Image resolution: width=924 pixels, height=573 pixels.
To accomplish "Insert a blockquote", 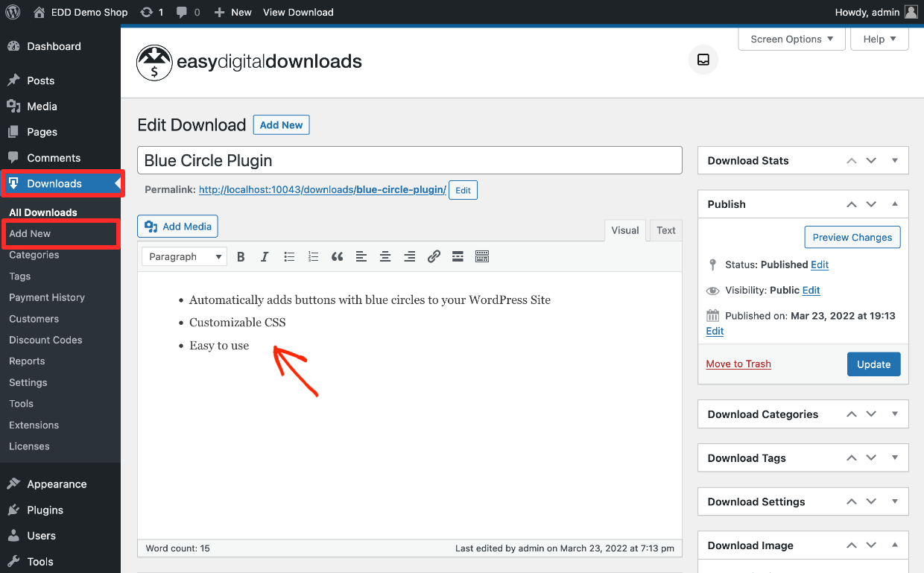I will (337, 256).
